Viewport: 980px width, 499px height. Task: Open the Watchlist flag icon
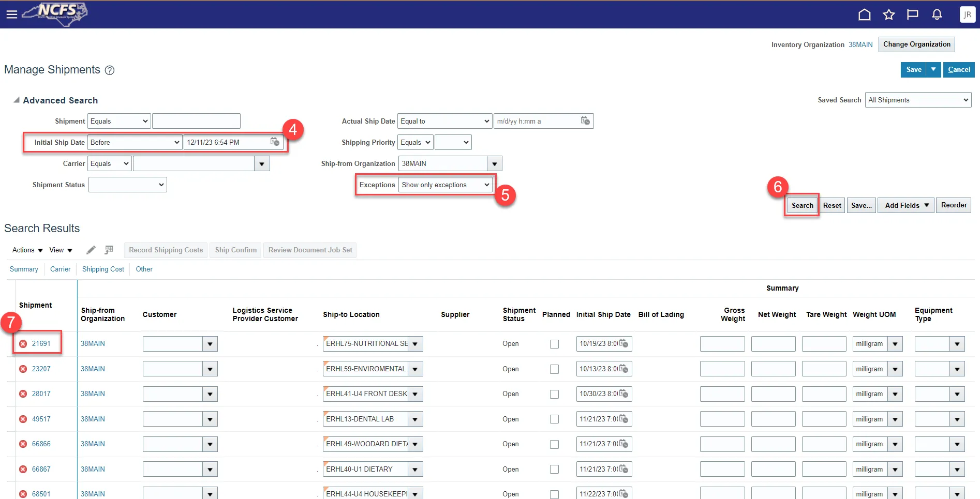point(912,14)
